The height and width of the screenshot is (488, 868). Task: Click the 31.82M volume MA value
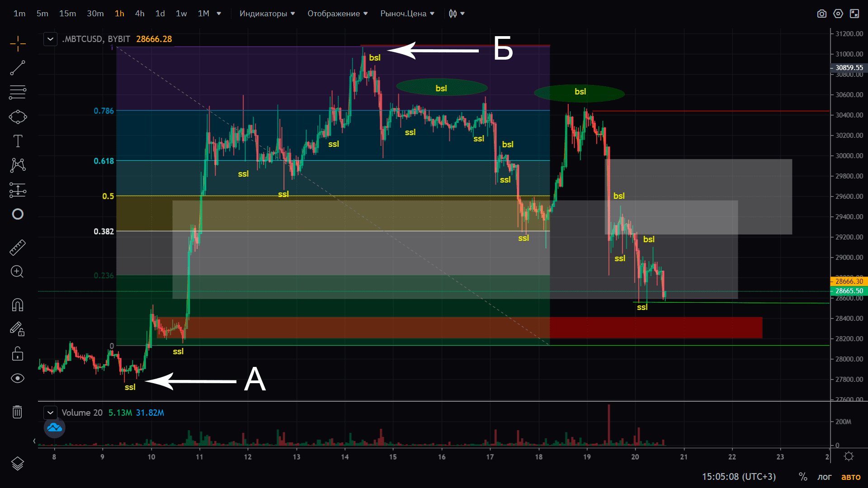(x=150, y=413)
